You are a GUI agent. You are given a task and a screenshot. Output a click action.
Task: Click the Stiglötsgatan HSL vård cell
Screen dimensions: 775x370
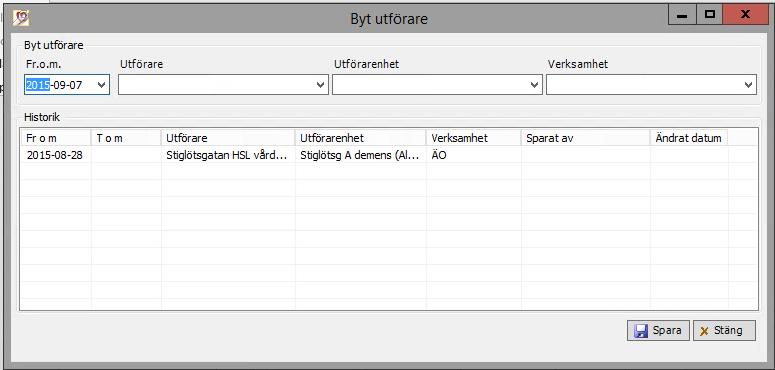point(227,155)
